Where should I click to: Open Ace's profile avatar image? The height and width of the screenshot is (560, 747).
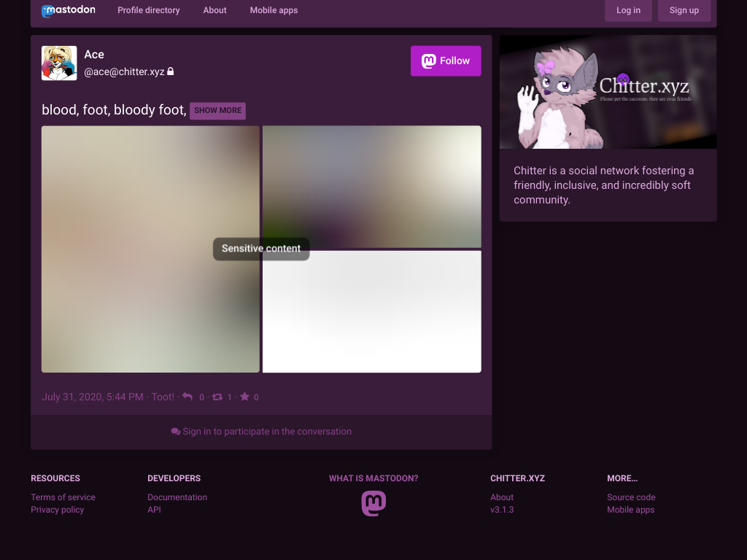pyautogui.click(x=59, y=63)
